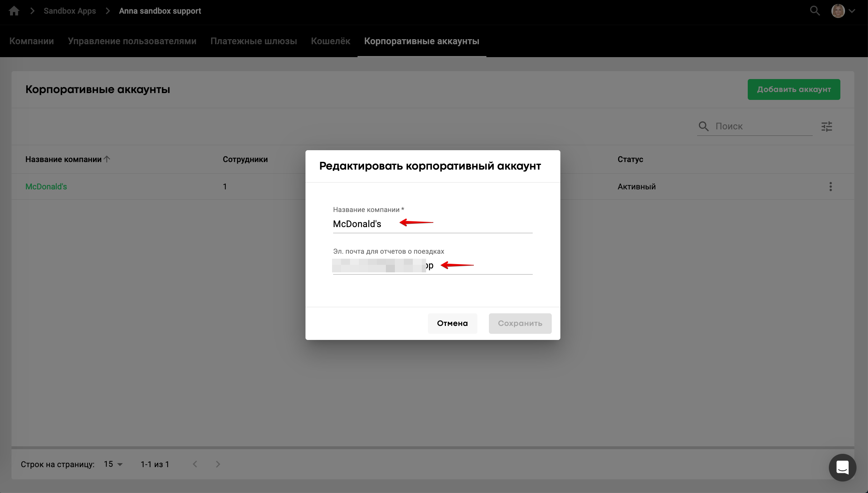Open rows per page dropdown showing 15
This screenshot has height=493, width=868.
(113, 464)
